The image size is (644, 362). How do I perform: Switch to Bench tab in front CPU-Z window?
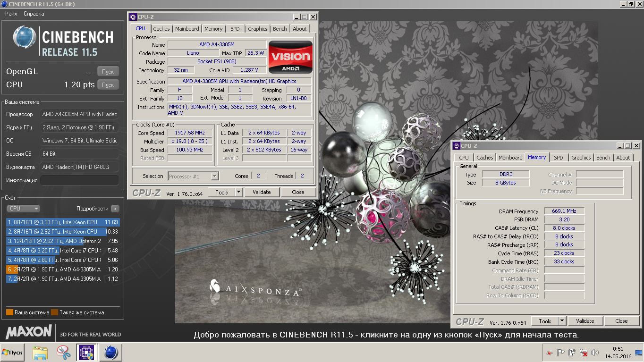(x=280, y=29)
